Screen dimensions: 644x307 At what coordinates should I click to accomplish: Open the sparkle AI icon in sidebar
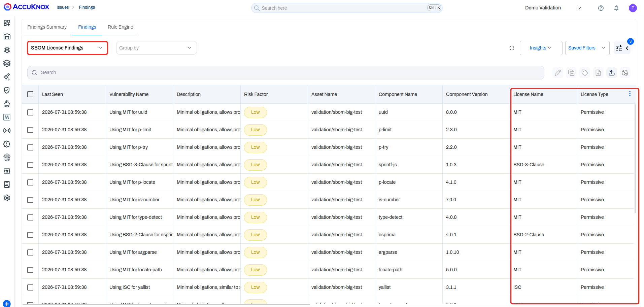coord(7,77)
